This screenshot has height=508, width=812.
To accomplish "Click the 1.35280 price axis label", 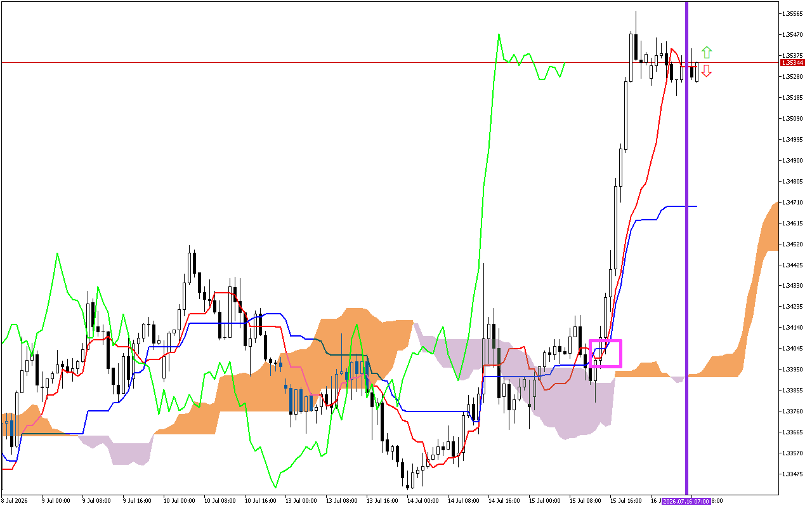I will 793,76.
